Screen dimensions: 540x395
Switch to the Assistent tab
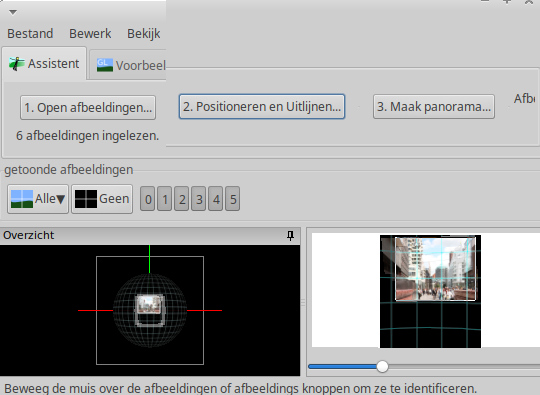(x=44, y=64)
